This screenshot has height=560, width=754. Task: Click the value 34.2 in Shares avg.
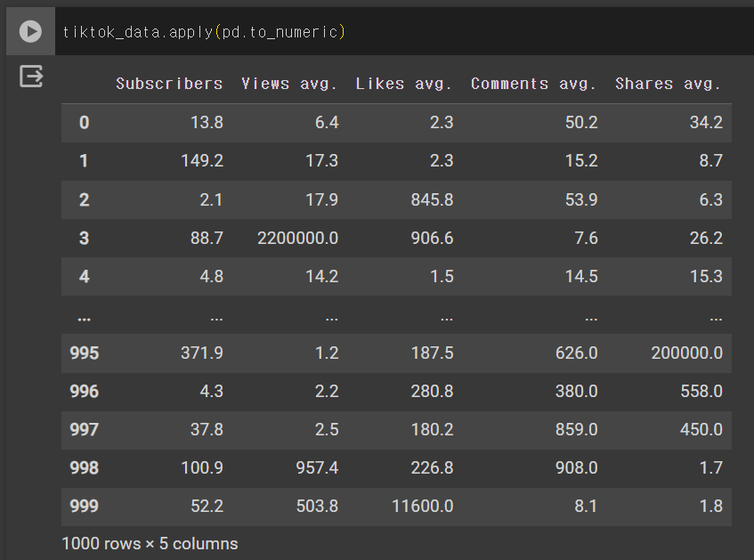click(706, 122)
